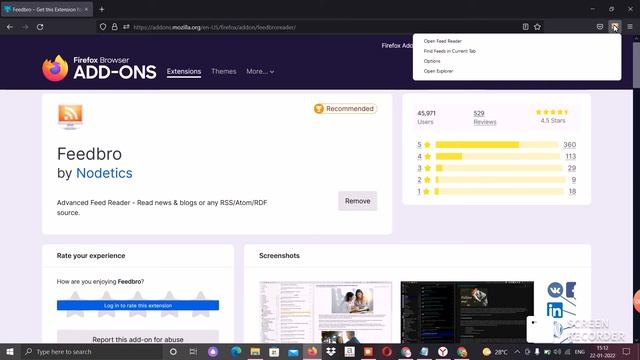Launch Microsoft Edge from taskbar
This screenshot has height=360, width=640.
pyautogui.click(x=236, y=351)
